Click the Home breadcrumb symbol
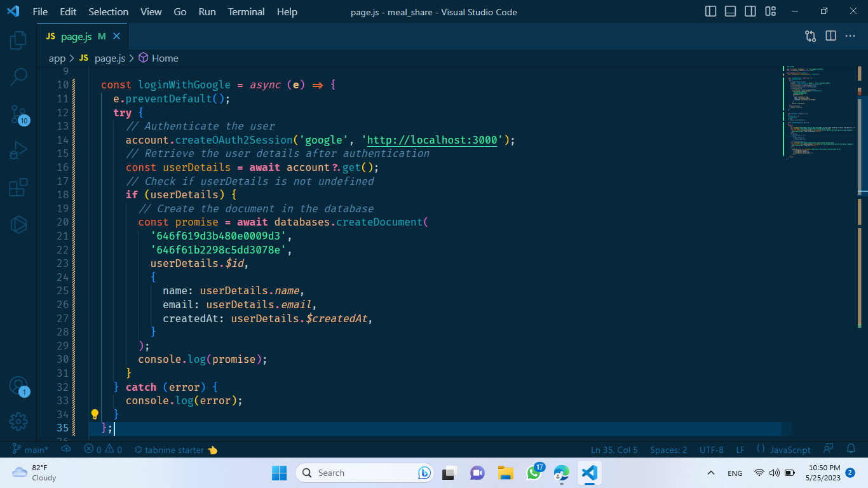868x488 pixels. [158, 58]
